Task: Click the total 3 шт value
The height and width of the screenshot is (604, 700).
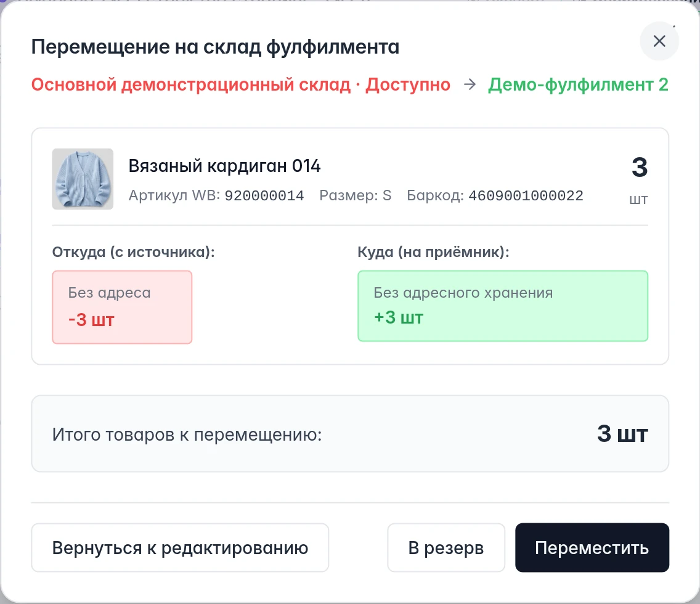Action: 622,433
